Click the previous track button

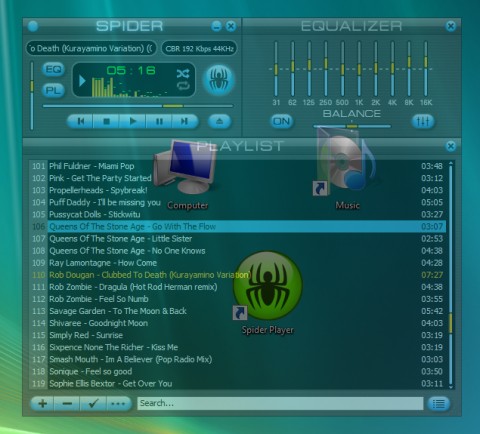(x=80, y=121)
